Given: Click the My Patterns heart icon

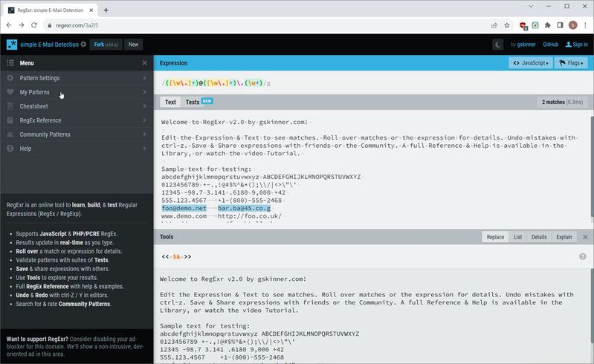Looking at the screenshot, I should pyautogui.click(x=10, y=92).
